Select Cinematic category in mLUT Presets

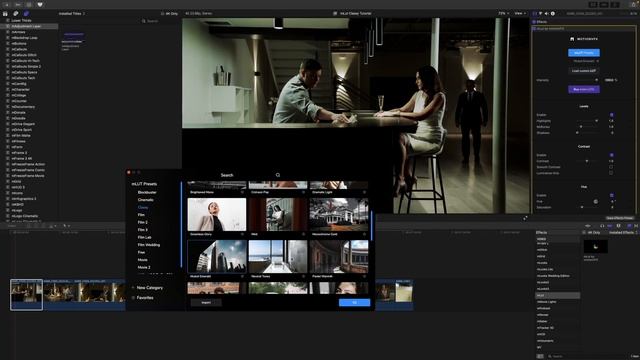(x=146, y=200)
